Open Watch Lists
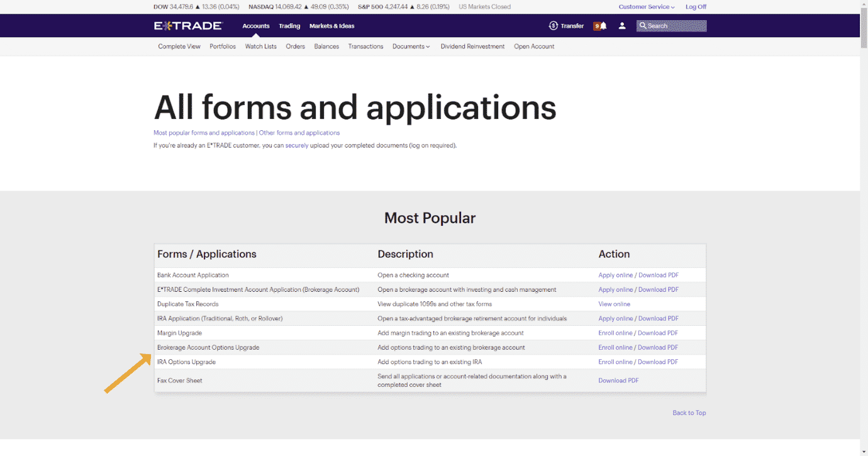Image resolution: width=868 pixels, height=456 pixels. 261,47
